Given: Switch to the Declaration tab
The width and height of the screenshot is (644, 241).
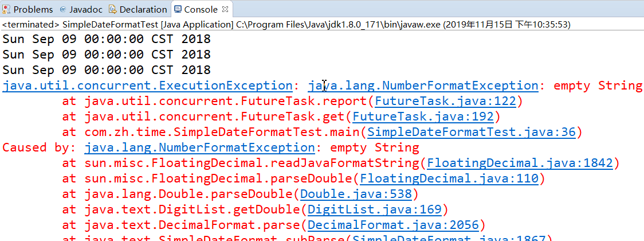Looking at the screenshot, I should 143,9.
